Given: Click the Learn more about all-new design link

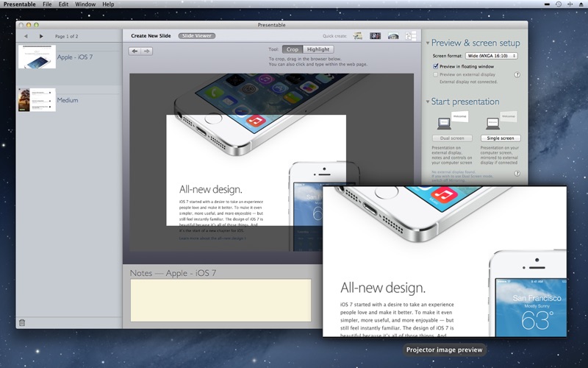Looking at the screenshot, I should tap(212, 238).
